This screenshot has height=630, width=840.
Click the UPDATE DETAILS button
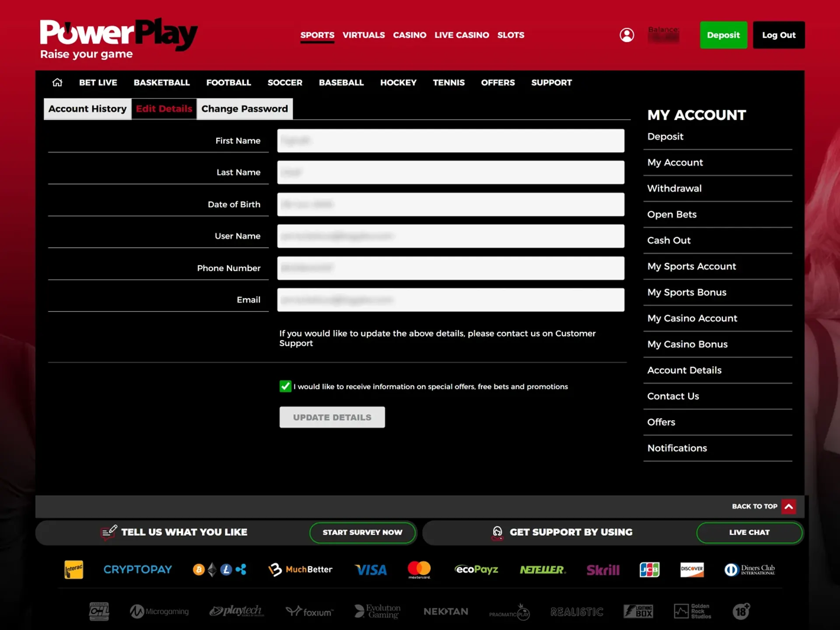coord(332,417)
